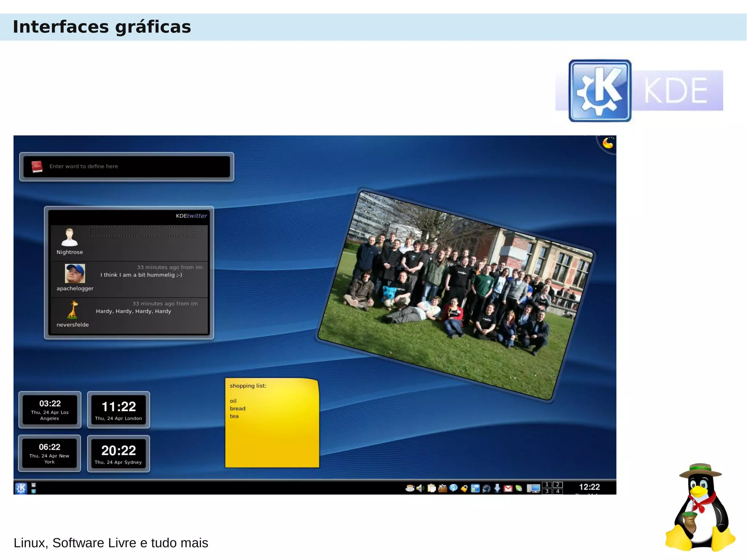This screenshot has width=747, height=560.
Task: Click the neversfelde giraffe avatar
Action: (73, 310)
